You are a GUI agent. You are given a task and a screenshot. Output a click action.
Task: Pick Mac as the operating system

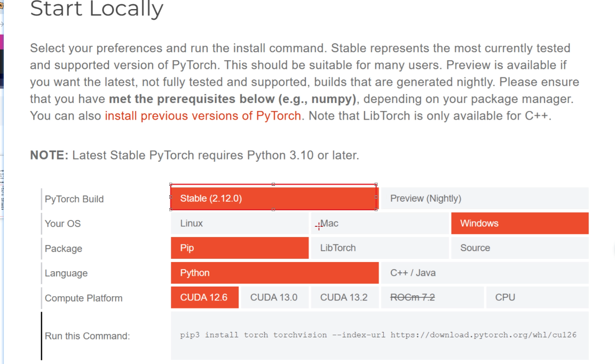click(x=380, y=223)
